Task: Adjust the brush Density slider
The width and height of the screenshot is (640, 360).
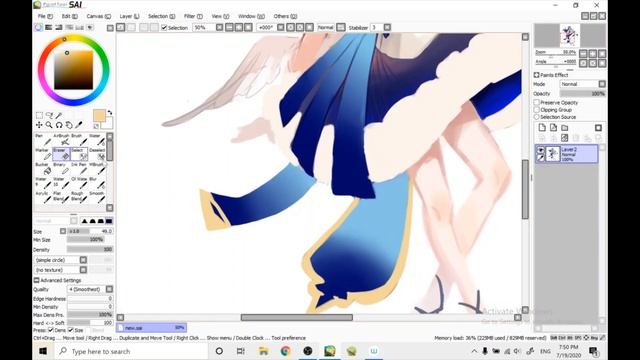Action: pyautogui.click(x=90, y=249)
